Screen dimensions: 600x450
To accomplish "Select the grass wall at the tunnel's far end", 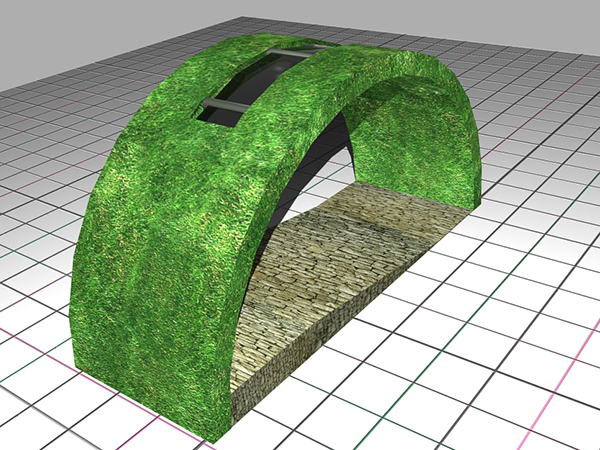I will coord(420,150).
